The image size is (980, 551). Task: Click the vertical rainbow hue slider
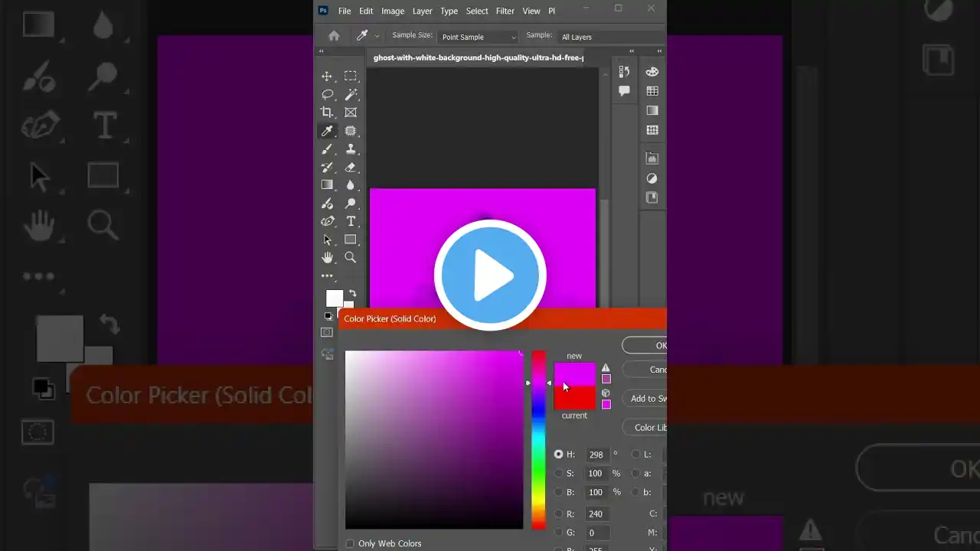pos(539,439)
